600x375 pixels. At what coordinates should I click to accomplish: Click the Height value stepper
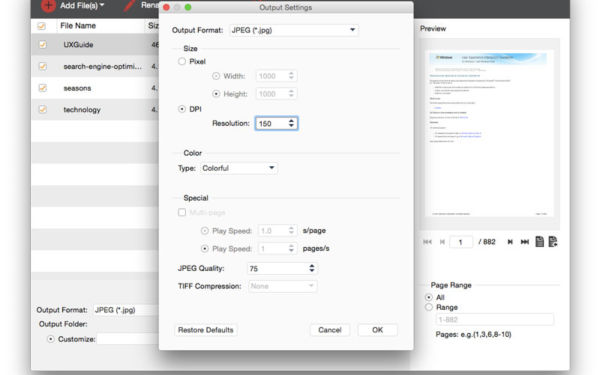[x=291, y=94]
